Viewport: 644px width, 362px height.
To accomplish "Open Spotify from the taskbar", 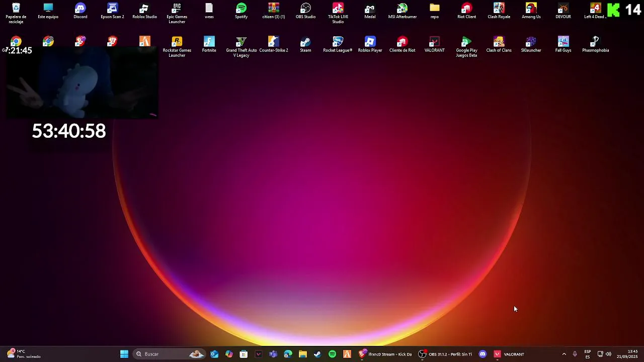I will coord(332,354).
